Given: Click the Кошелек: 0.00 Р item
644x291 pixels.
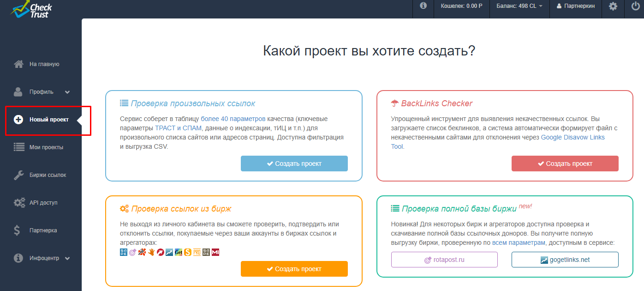Looking at the screenshot, I should click(x=461, y=6).
